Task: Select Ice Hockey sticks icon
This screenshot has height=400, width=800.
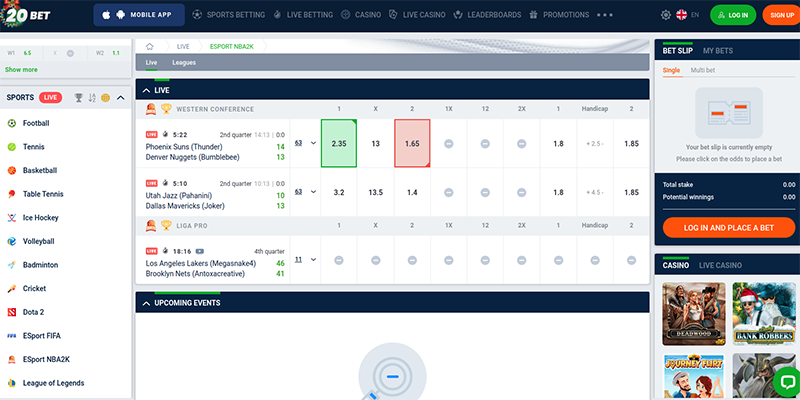Action: pos(12,218)
